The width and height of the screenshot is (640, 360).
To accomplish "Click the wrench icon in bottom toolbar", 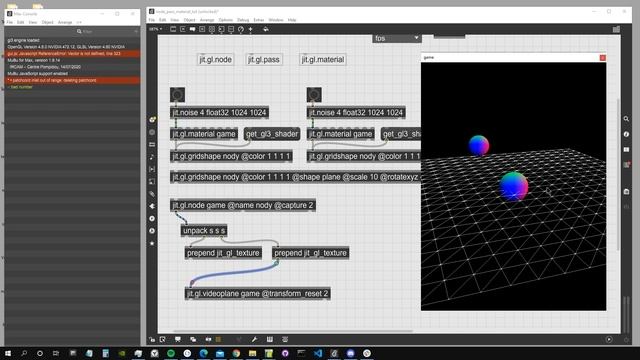I will (254, 339).
